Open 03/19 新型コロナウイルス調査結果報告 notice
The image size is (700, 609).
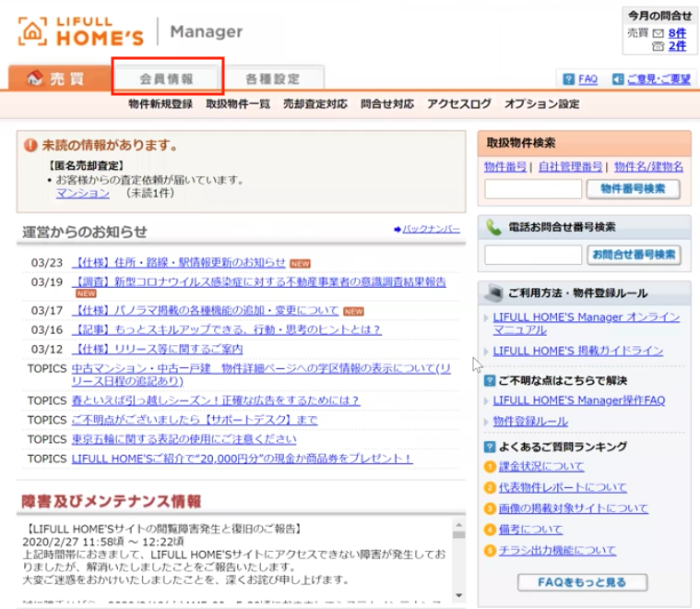[x=259, y=282]
